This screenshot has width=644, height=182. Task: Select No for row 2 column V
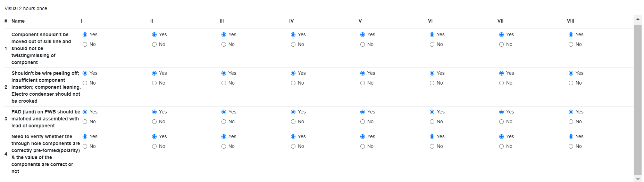coord(362,83)
